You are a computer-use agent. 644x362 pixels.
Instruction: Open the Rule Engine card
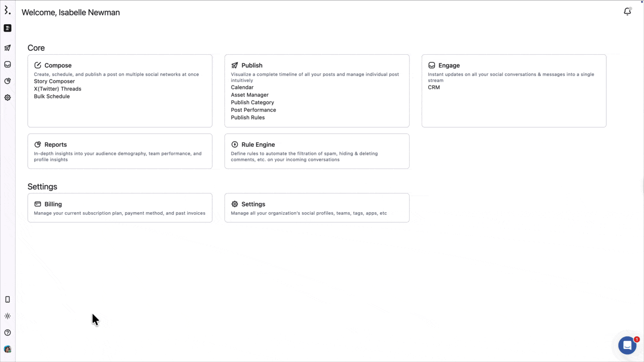(x=316, y=151)
